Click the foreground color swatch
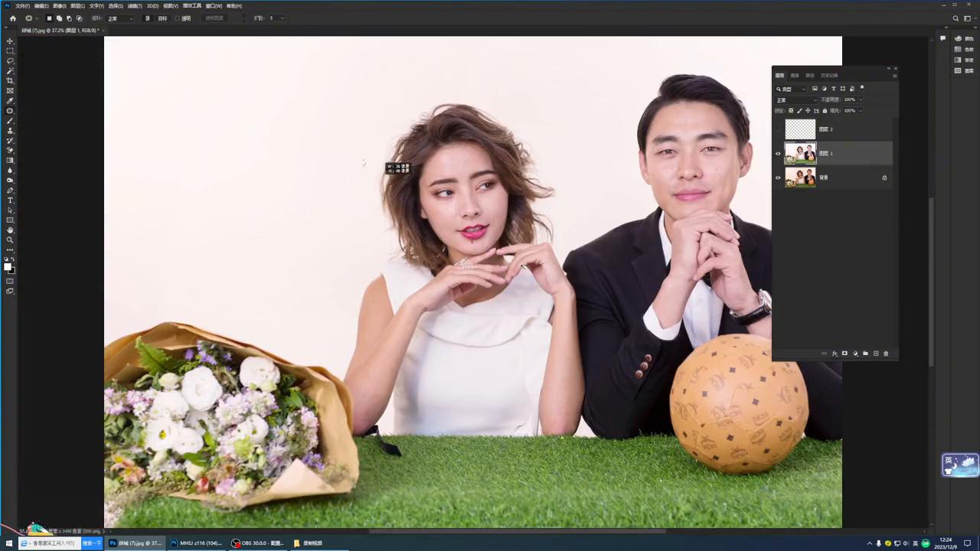 pos(8,266)
